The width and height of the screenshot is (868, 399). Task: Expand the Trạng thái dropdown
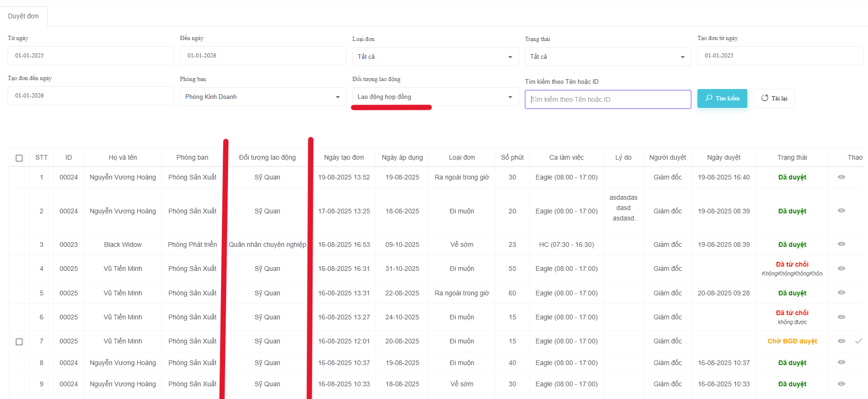pos(607,57)
